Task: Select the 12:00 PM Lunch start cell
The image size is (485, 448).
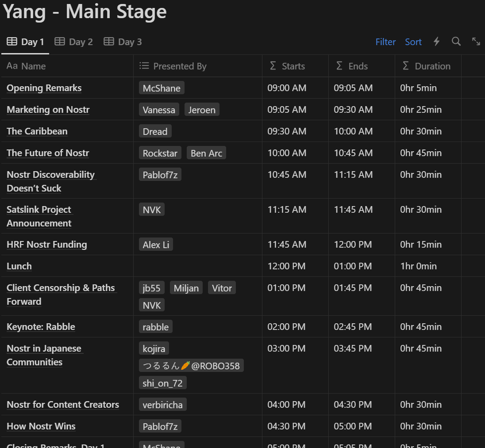Action: tap(286, 266)
